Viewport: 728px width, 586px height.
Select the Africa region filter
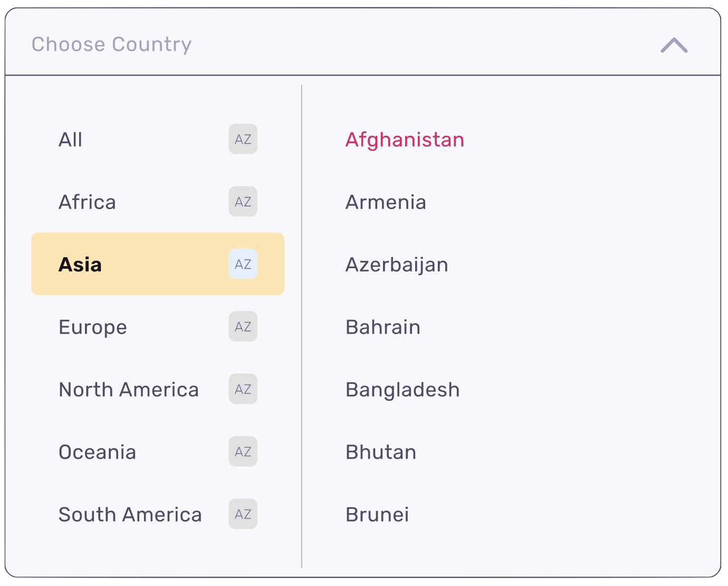[158, 202]
